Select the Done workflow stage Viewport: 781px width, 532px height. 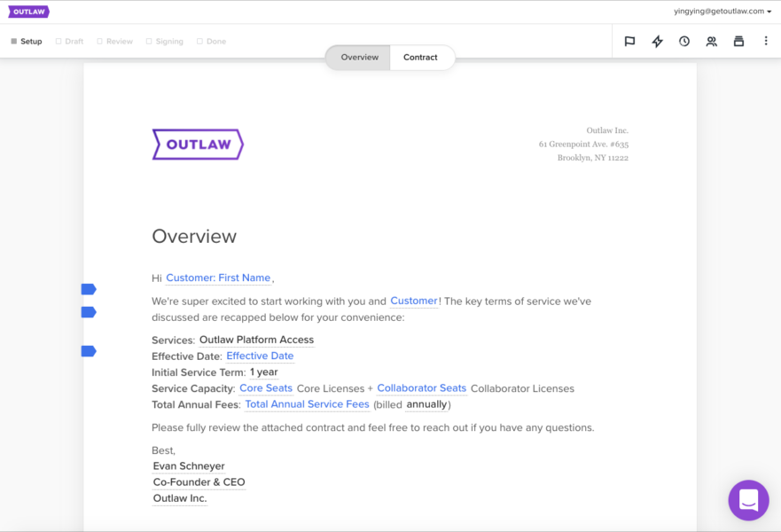(x=211, y=42)
